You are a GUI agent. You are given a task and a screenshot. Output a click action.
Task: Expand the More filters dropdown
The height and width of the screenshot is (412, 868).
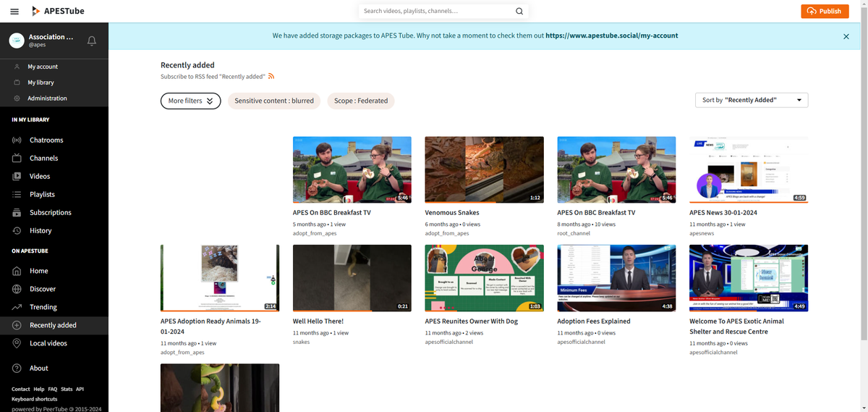tap(191, 101)
